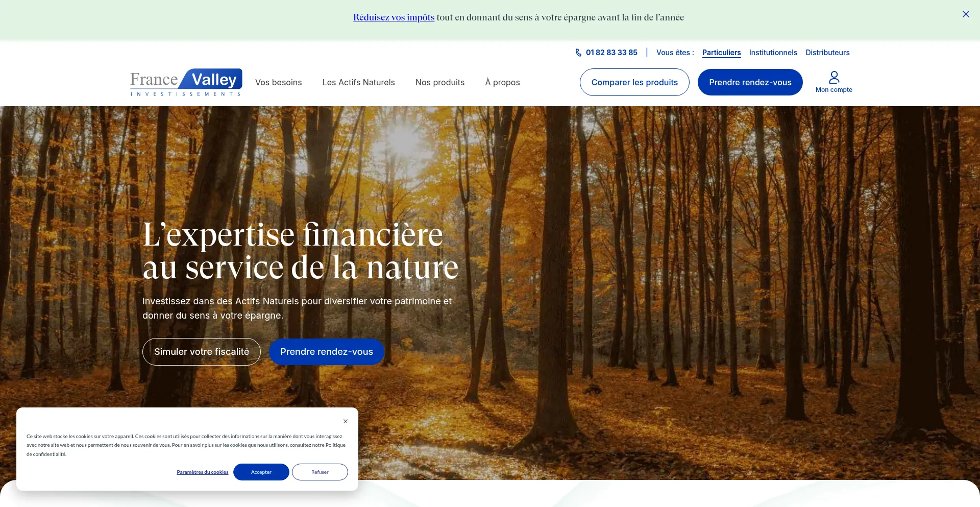Switch to the Distributeurs audience
Viewport: 980px width, 507px height.
tap(827, 53)
